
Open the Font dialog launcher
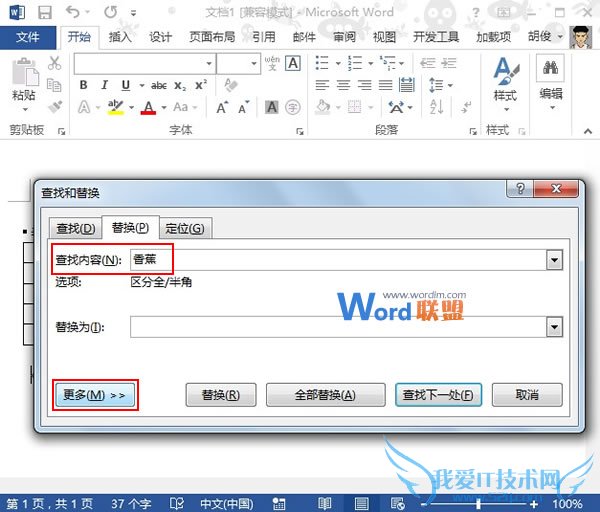[x=300, y=132]
